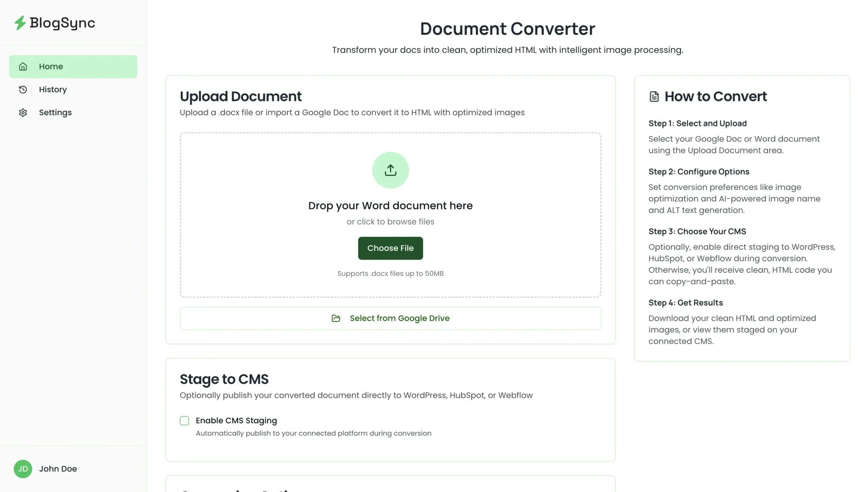Click the Enable CMS Staging label

click(236, 420)
